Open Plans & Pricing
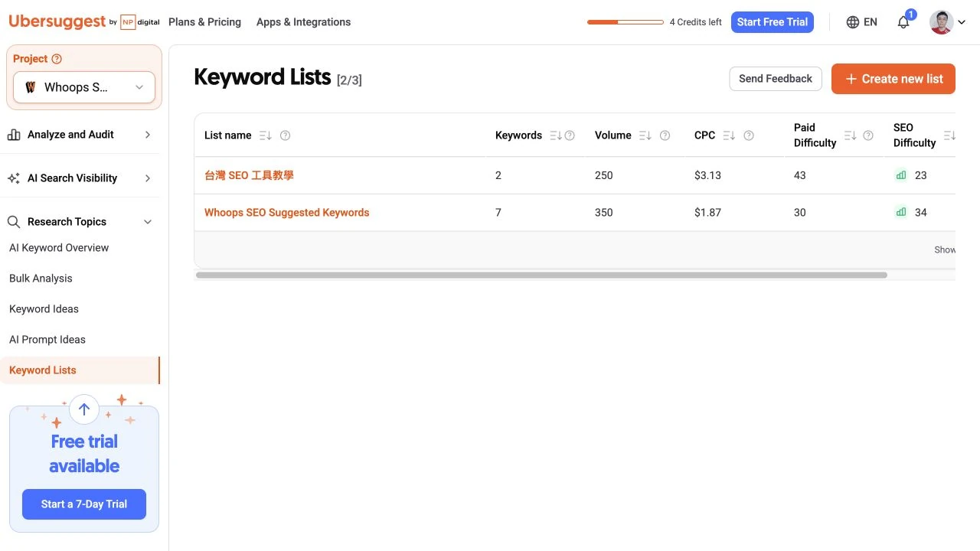This screenshot has height=551, width=980. point(204,22)
